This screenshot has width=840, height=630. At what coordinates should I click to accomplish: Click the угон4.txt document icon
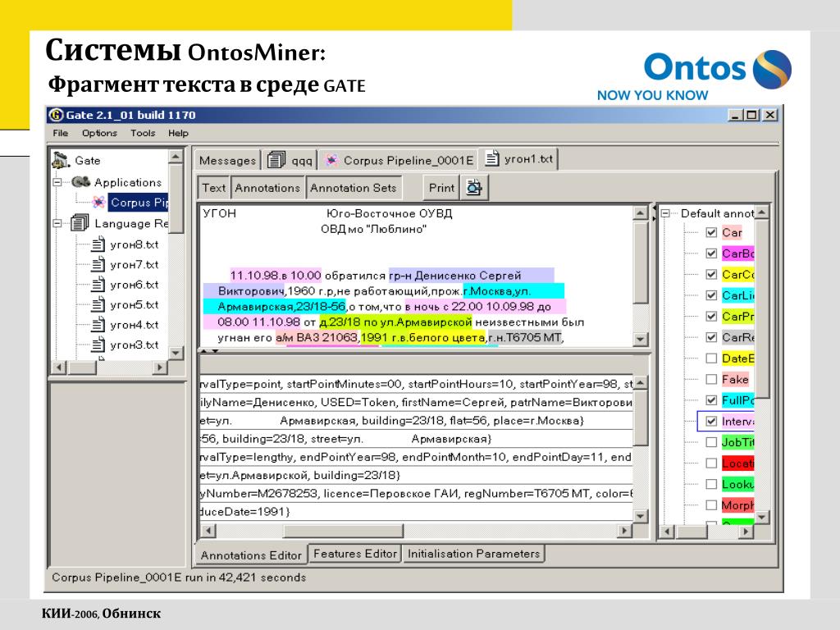pos(98,325)
